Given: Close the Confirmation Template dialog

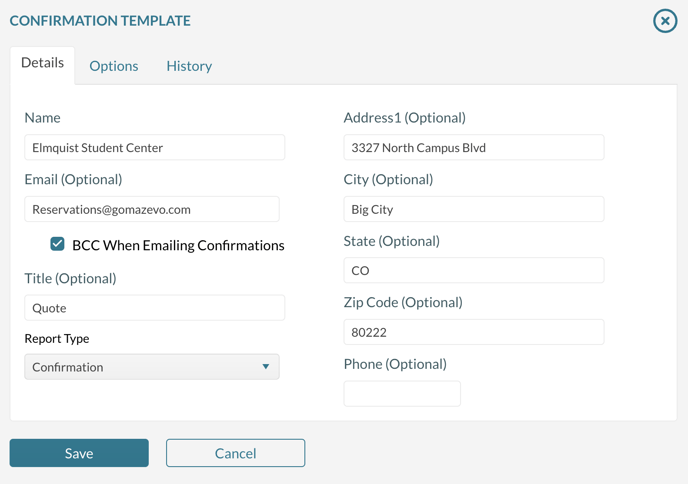Looking at the screenshot, I should coord(665,20).
